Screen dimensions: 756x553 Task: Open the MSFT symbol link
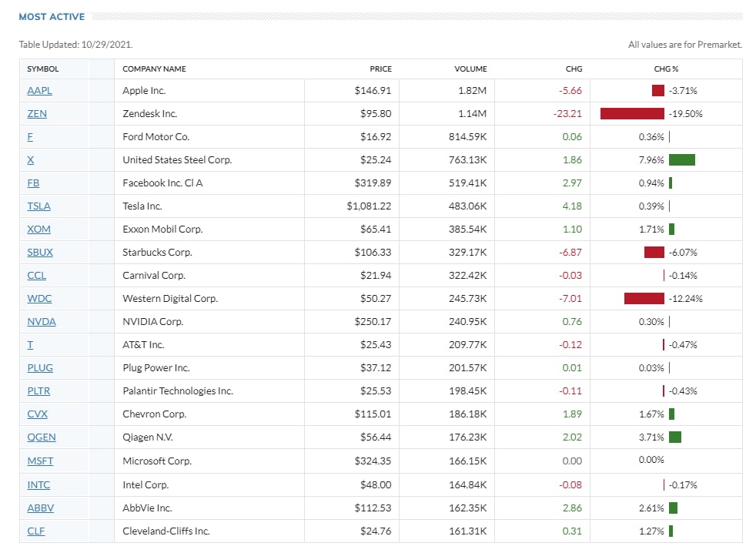[40, 461]
